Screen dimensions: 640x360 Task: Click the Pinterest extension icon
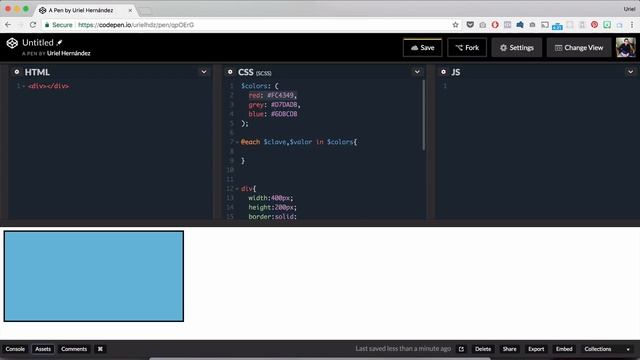(594, 25)
